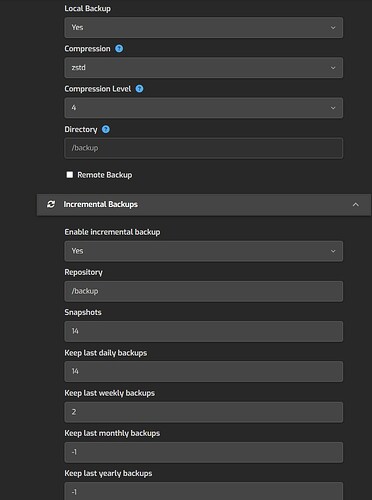Click the Remote Backup label text

[105, 175]
